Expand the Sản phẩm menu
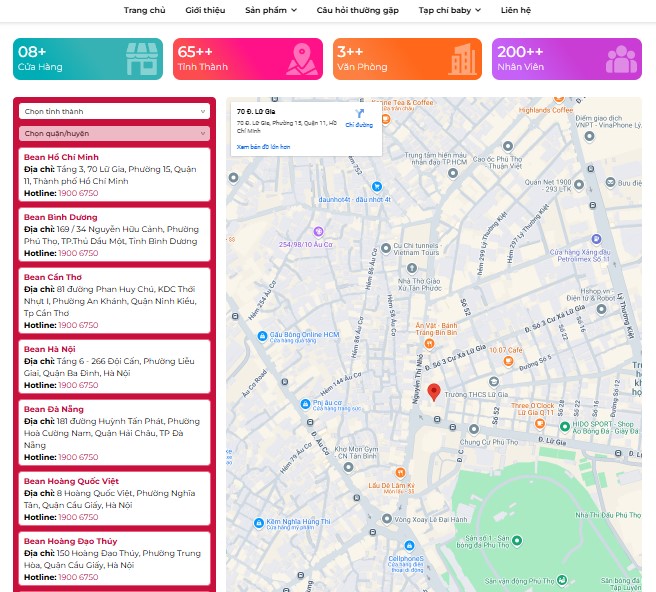The width and height of the screenshot is (656, 592). coord(271,10)
